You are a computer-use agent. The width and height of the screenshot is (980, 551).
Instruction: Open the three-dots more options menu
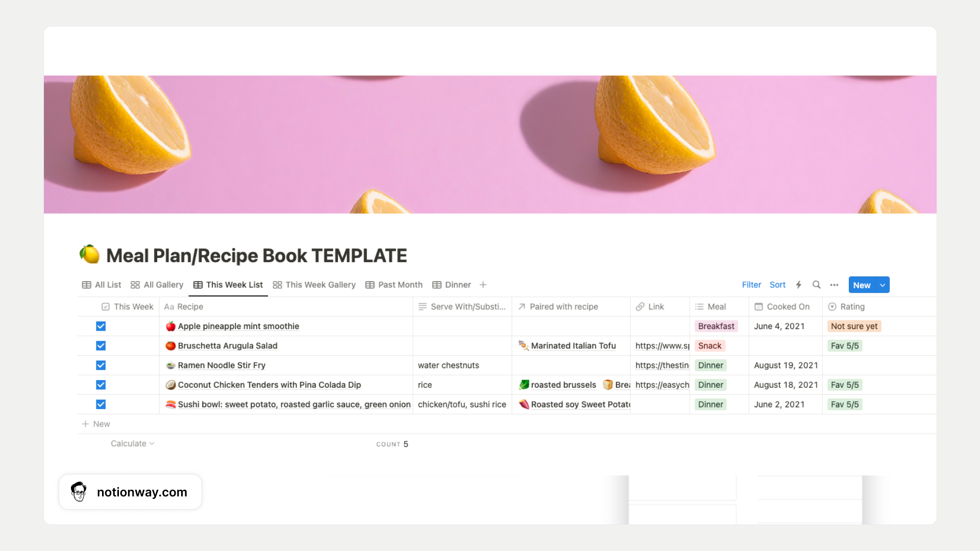point(834,285)
